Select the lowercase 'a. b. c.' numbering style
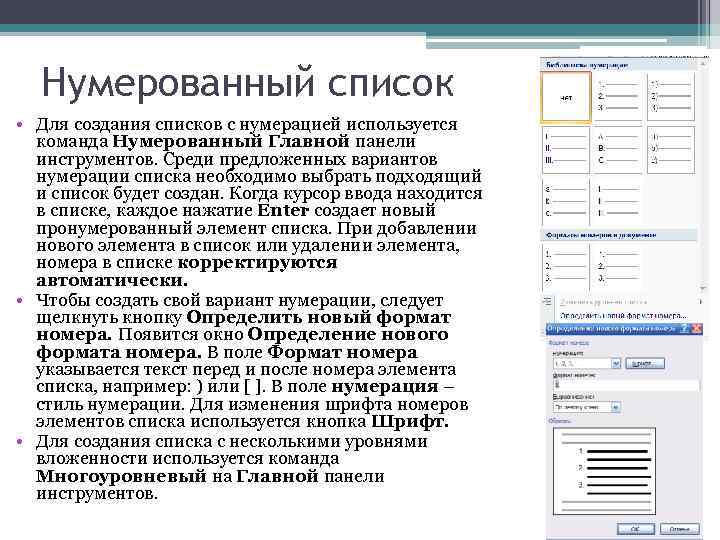 566,201
